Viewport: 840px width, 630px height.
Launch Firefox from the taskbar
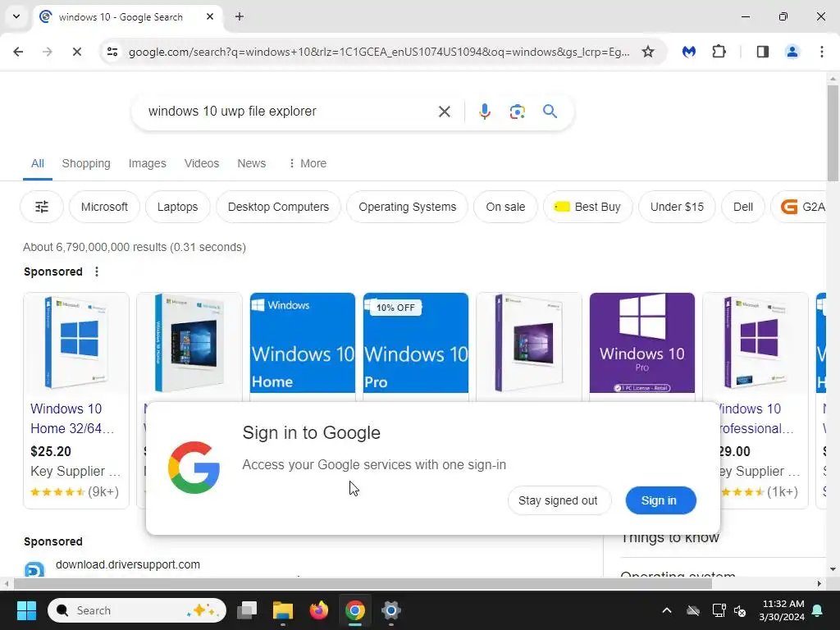pos(319,610)
